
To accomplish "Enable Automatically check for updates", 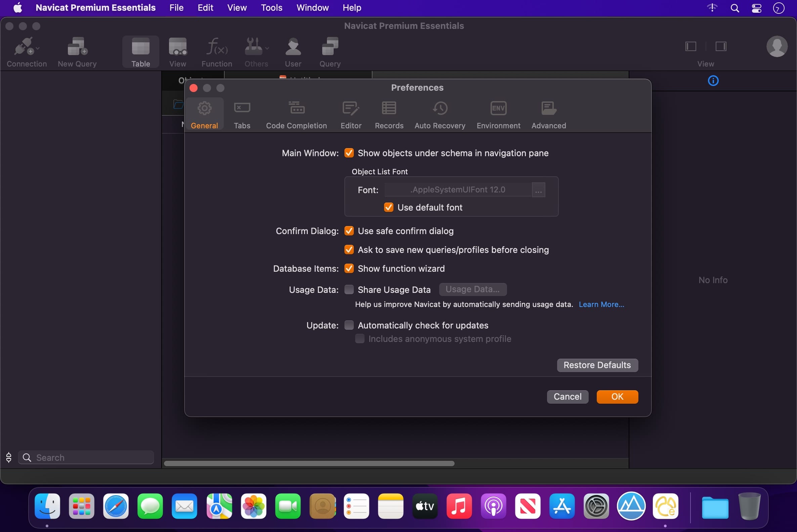I will [349, 325].
